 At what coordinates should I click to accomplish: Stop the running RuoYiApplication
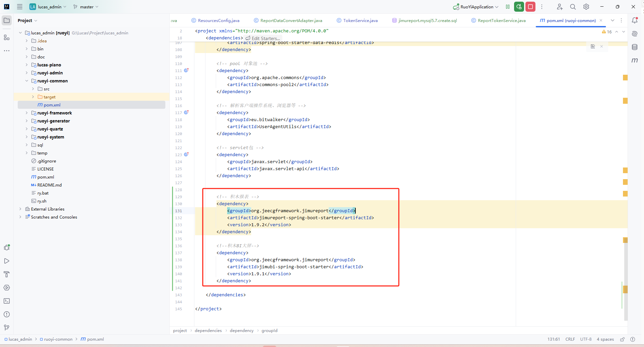tap(530, 7)
